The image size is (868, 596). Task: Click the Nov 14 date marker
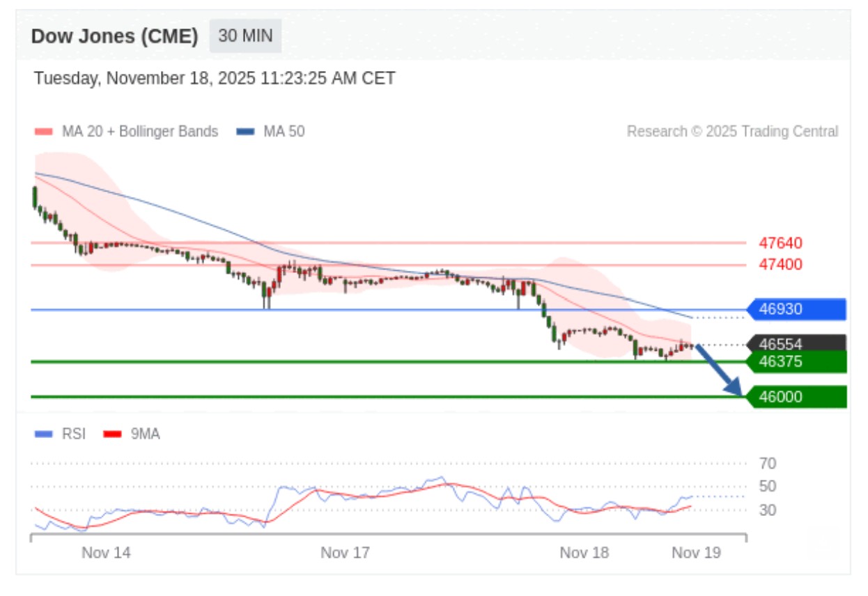[106, 553]
